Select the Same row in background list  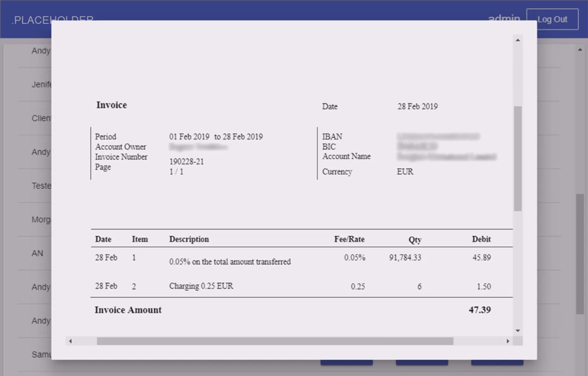point(42,355)
